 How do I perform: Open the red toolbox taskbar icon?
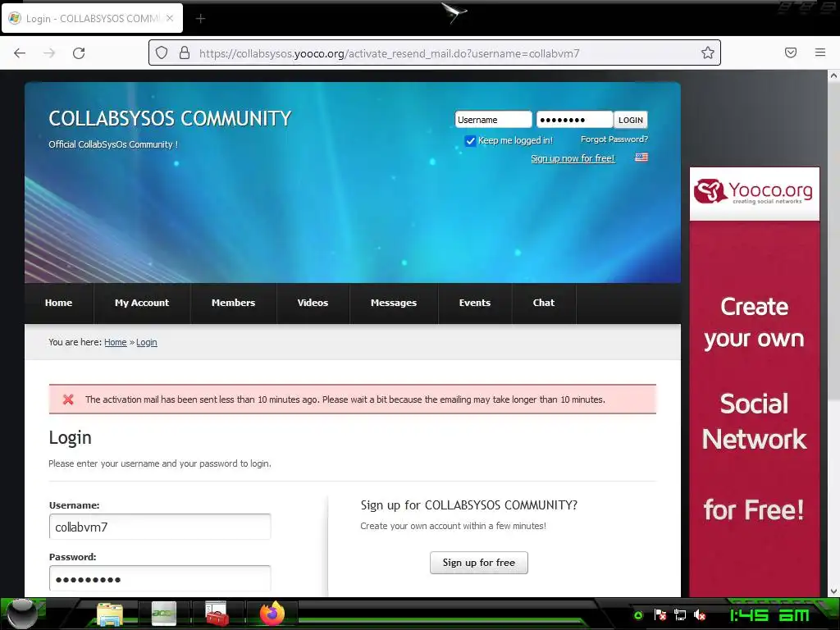(217, 614)
